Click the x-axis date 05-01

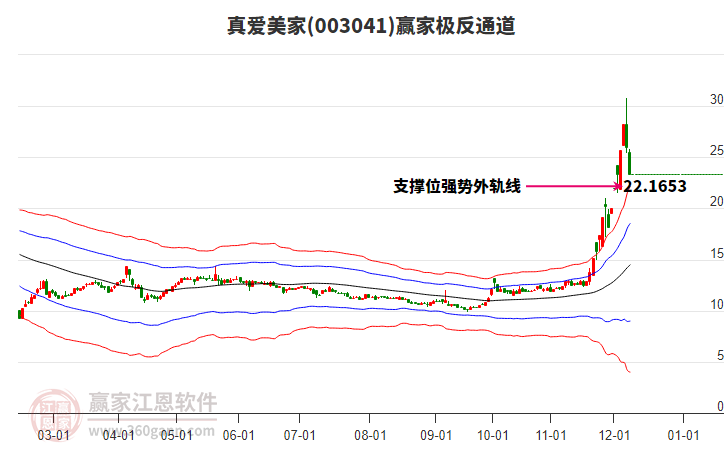click(176, 435)
